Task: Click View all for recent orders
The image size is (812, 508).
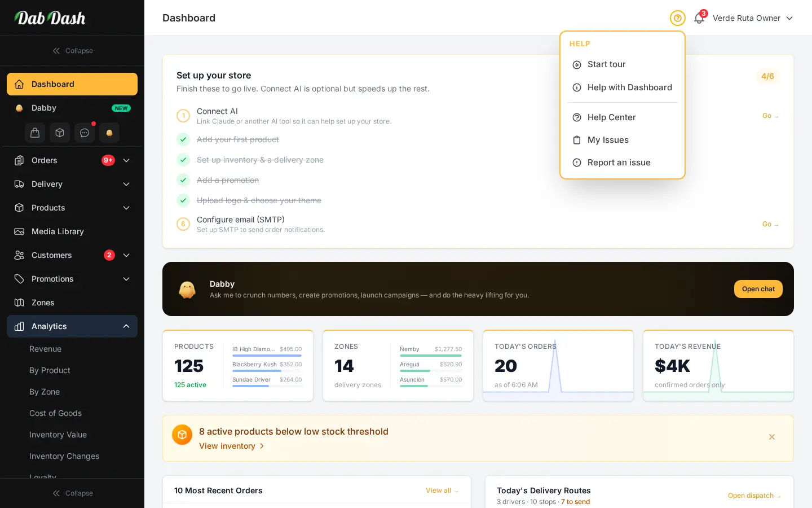Action: point(442,491)
